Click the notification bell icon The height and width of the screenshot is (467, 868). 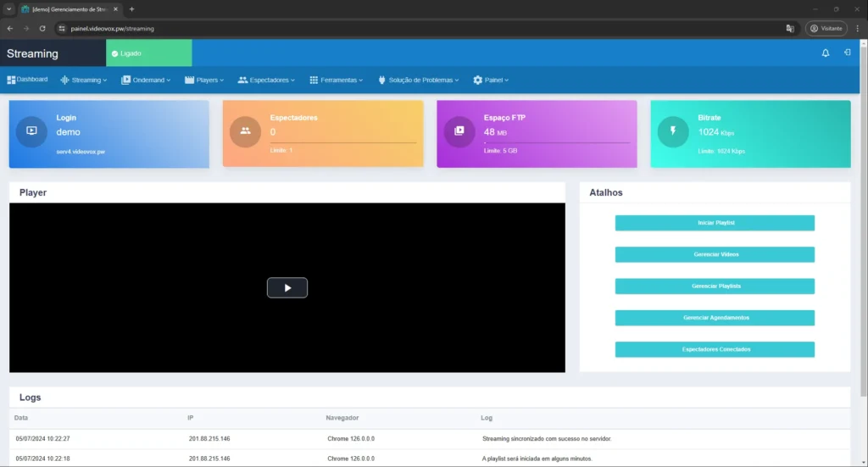tap(826, 53)
